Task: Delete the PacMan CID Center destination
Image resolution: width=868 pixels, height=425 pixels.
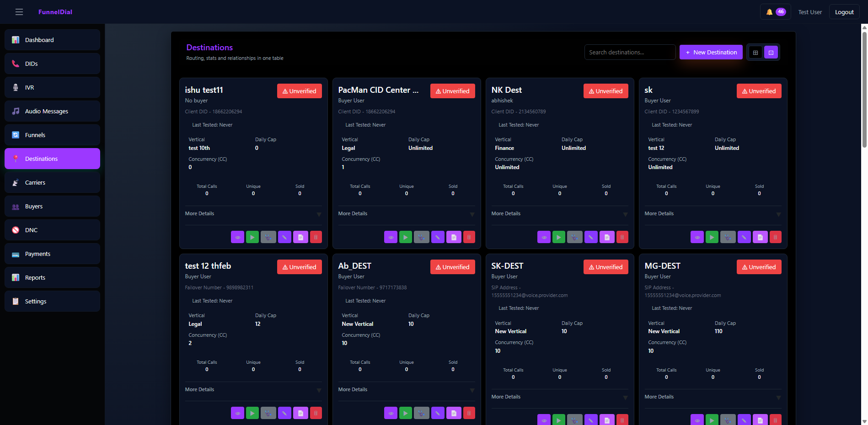Action: pyautogui.click(x=469, y=237)
